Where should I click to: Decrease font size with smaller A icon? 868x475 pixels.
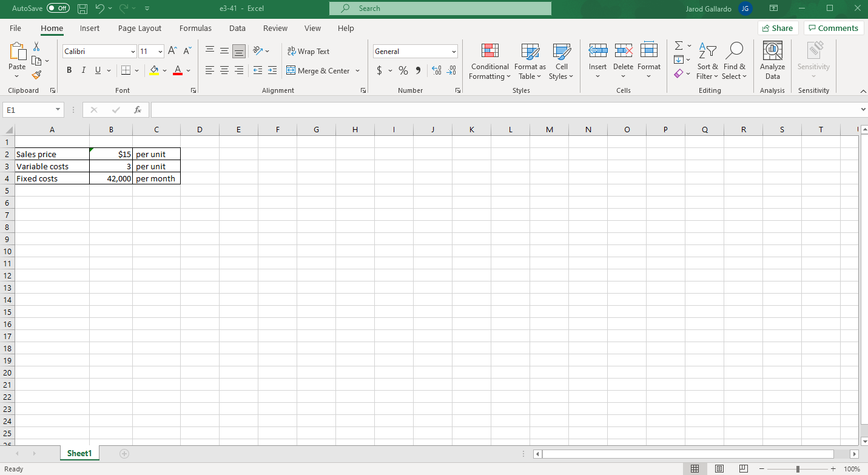187,52
